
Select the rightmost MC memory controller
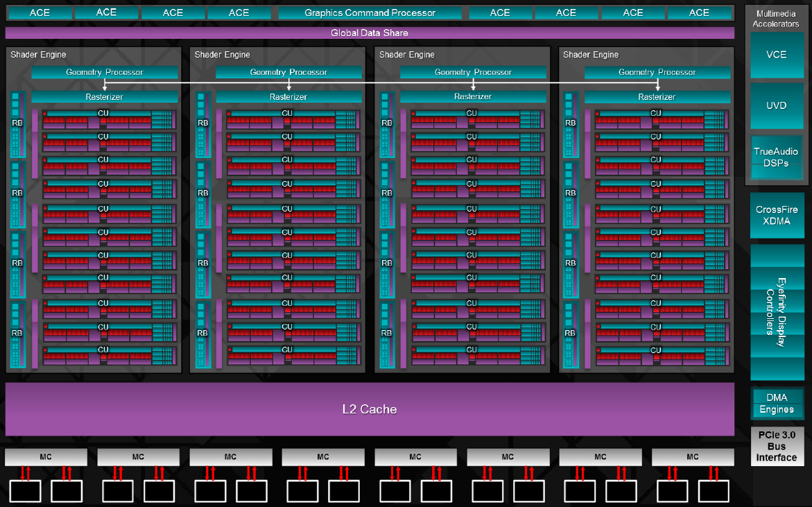(x=692, y=457)
